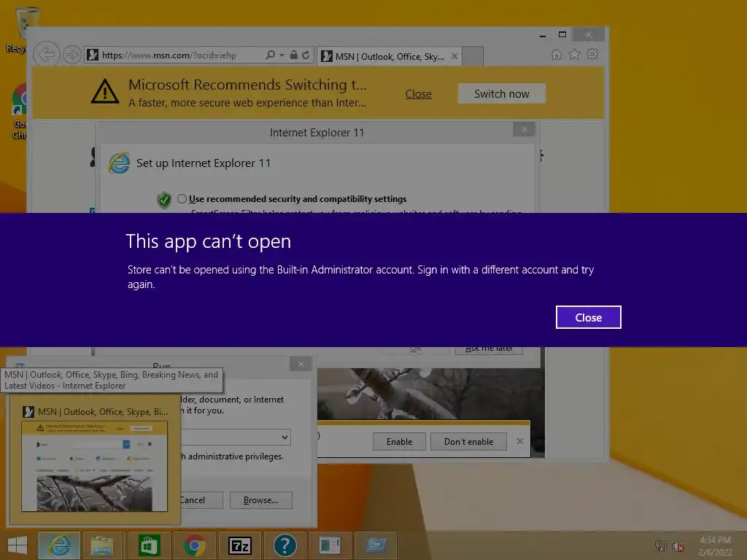Open the favorites star icon
Screen dimensions: 747x560
click(575, 54)
